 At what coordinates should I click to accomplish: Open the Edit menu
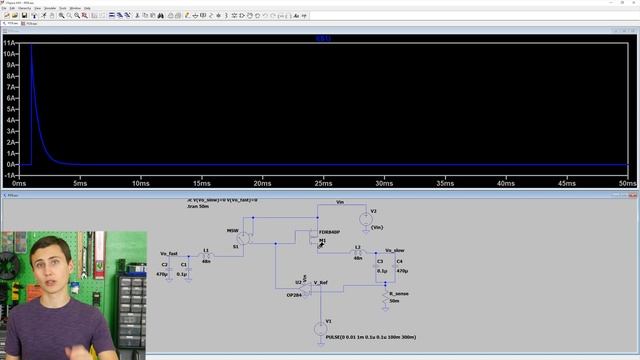(x=13, y=8)
